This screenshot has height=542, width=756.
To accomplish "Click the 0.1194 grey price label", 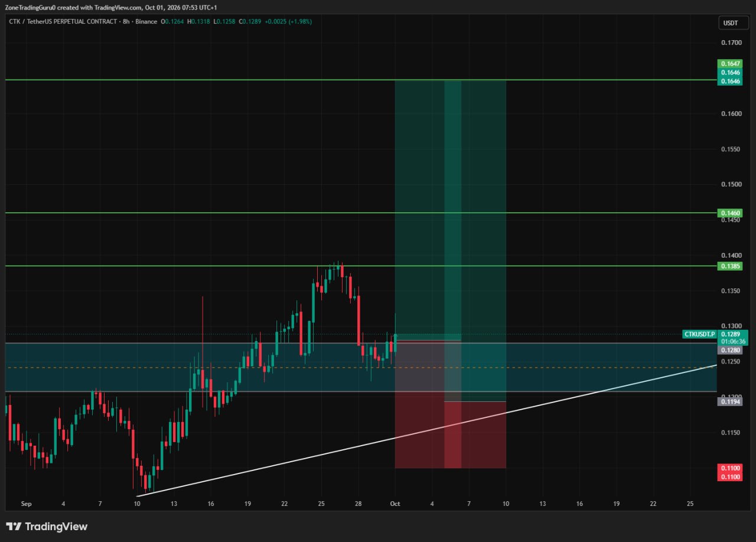I will 729,402.
